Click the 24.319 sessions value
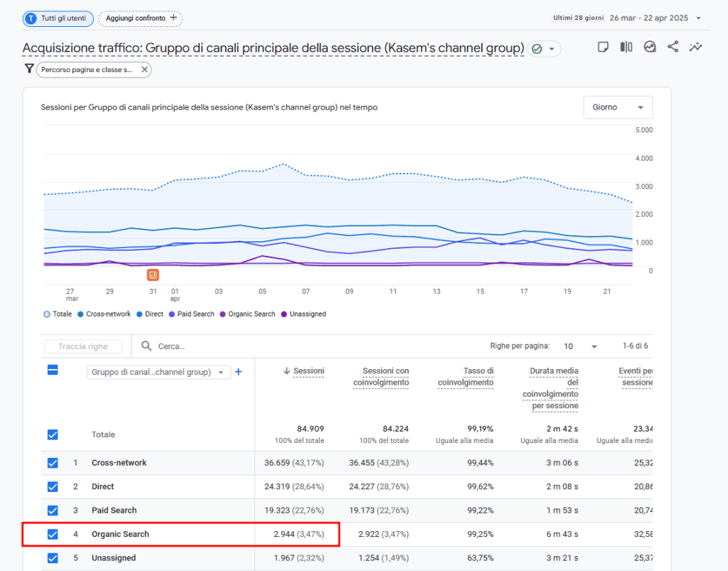The image size is (728, 571). pyautogui.click(x=277, y=486)
